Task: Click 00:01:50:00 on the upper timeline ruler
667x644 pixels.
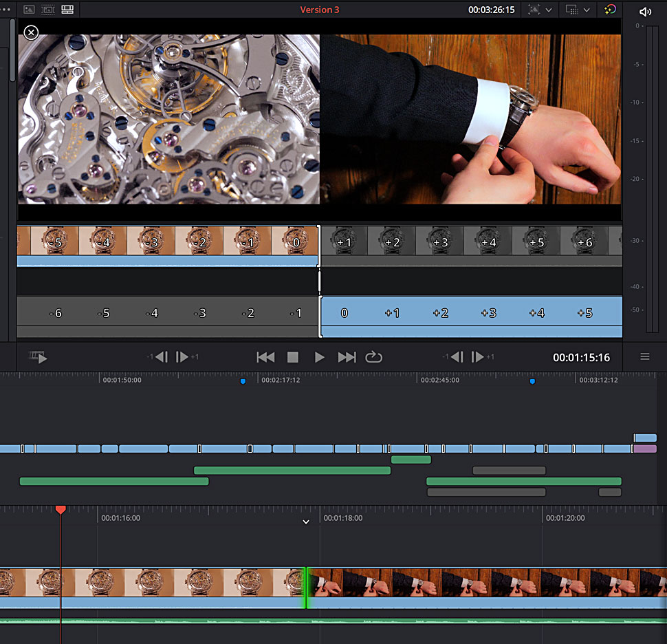Action: point(122,380)
